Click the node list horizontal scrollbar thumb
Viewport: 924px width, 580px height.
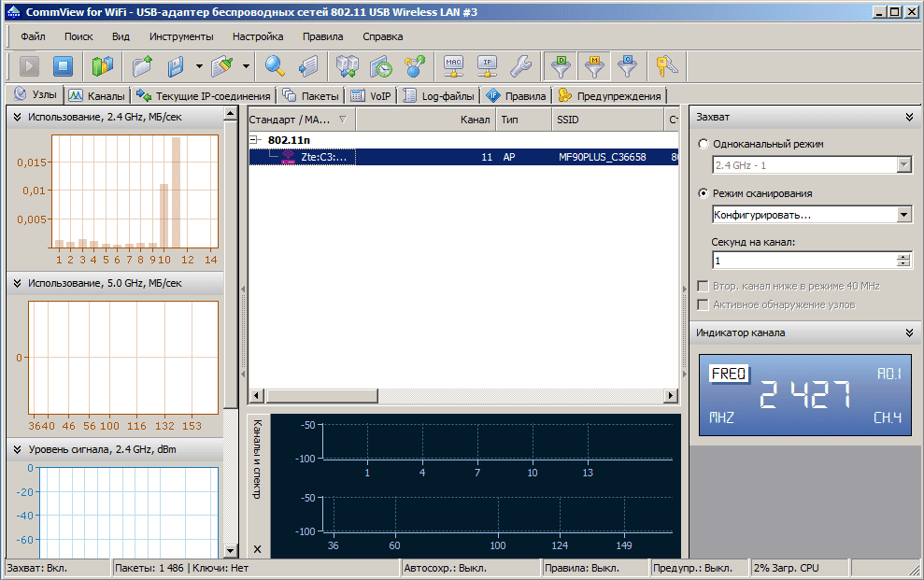coord(321,396)
